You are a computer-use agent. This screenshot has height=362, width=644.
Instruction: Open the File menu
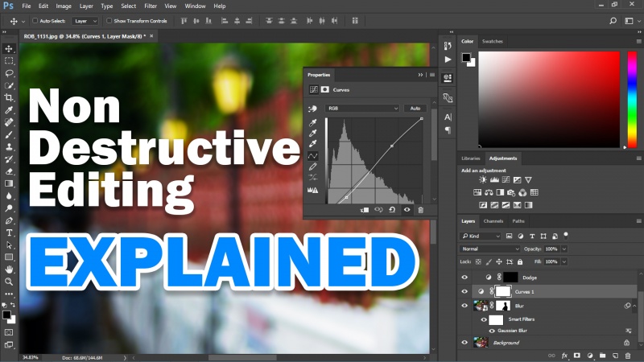click(27, 6)
